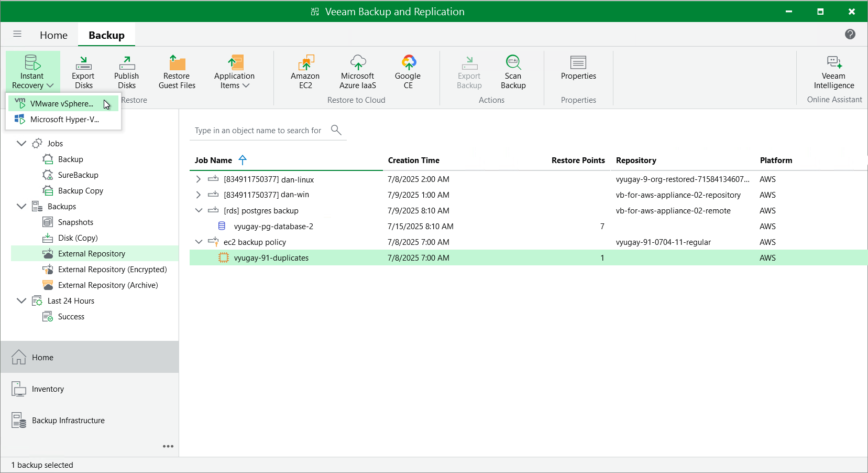Open Veeam Intelligence assistant
868x473 pixels.
[834, 72]
